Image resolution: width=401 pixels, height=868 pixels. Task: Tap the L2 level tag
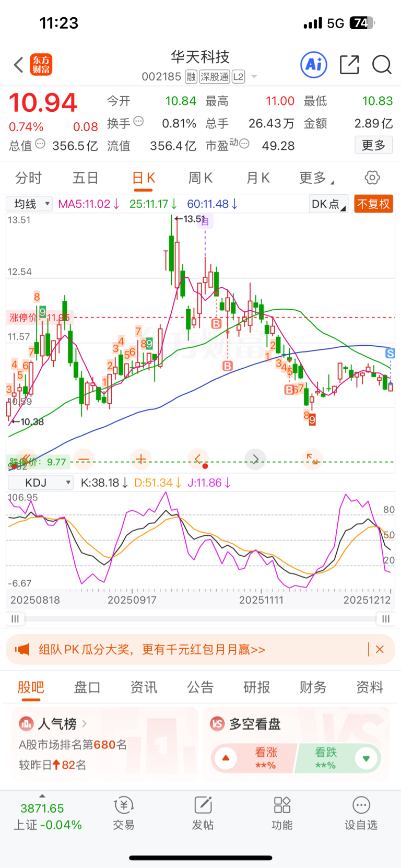click(238, 77)
